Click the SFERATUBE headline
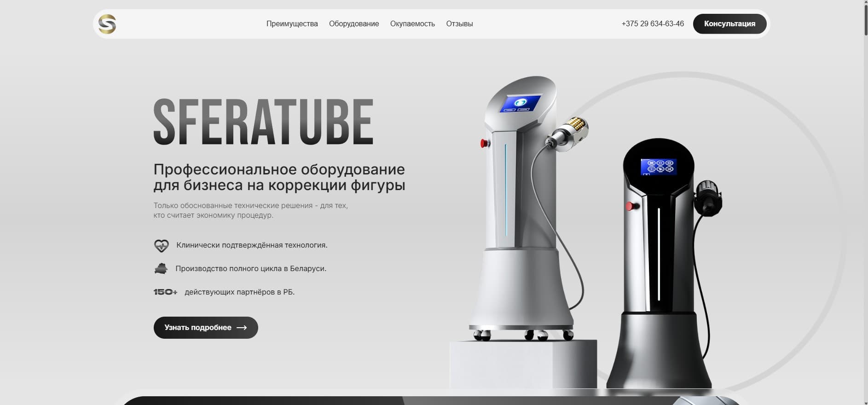 pos(263,122)
